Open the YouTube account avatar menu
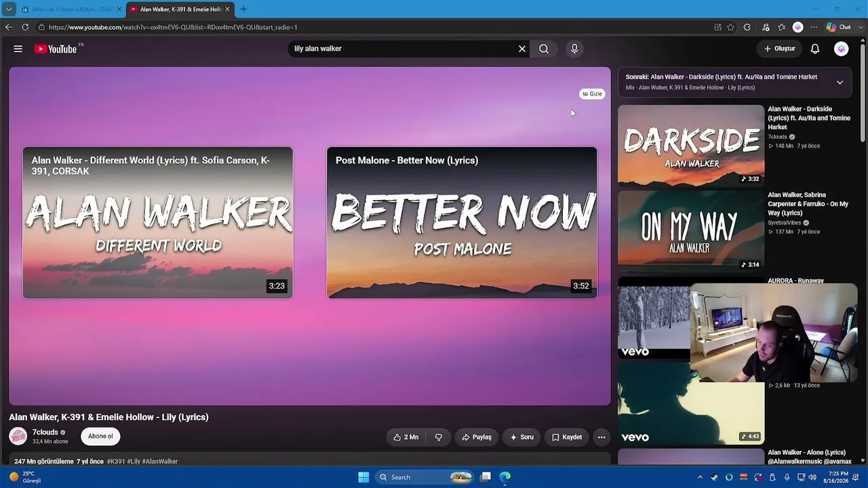This screenshot has height=488, width=868. [x=842, y=49]
